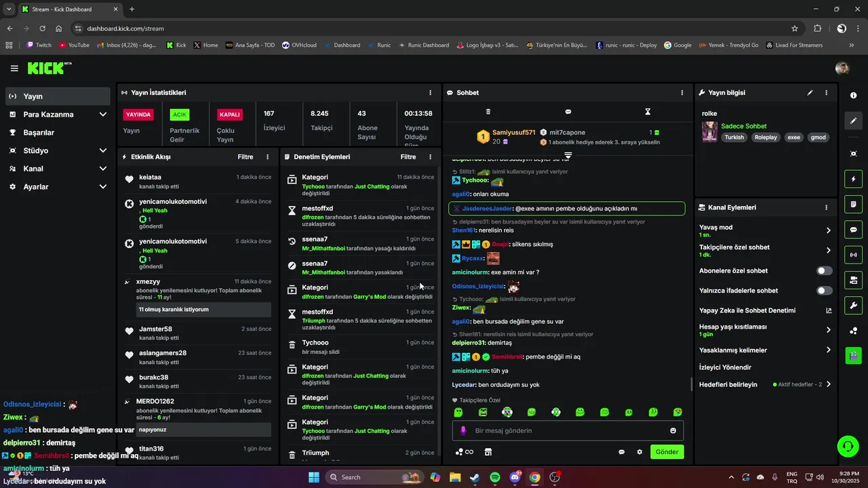Open Hesap yaşı kısıtlaması chevron

coord(828,330)
